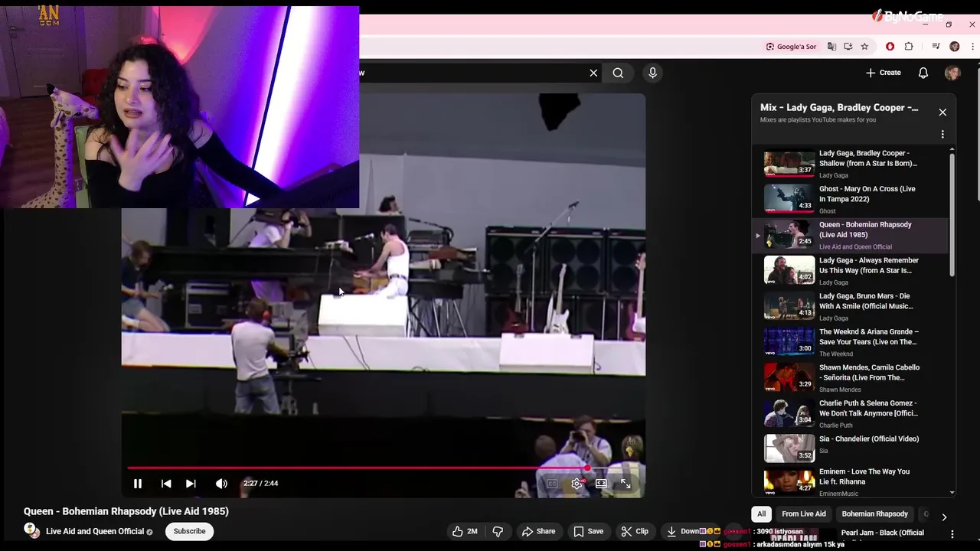Subscribe to Live Aid and Queen Official
980x551 pixels.
189,531
